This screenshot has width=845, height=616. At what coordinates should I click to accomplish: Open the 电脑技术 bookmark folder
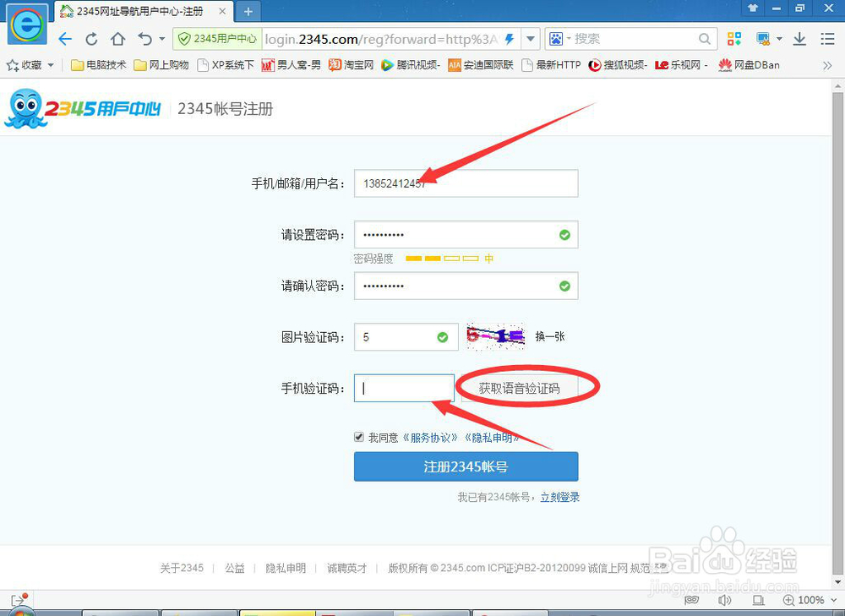click(99, 65)
